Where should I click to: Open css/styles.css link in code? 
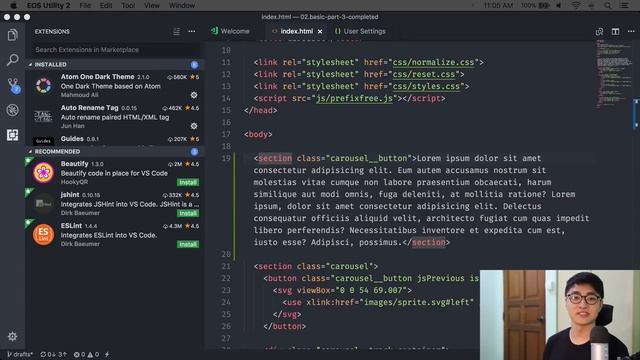click(x=426, y=87)
